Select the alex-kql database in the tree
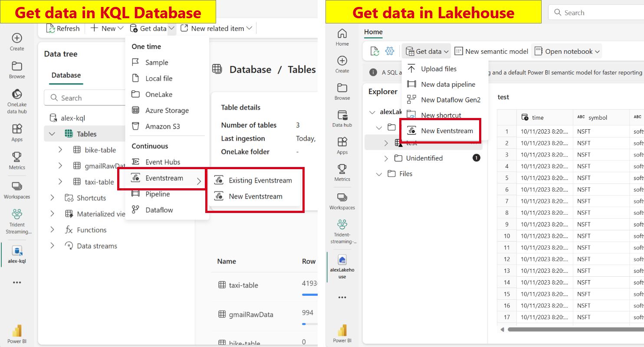This screenshot has width=644, height=347. click(x=73, y=118)
